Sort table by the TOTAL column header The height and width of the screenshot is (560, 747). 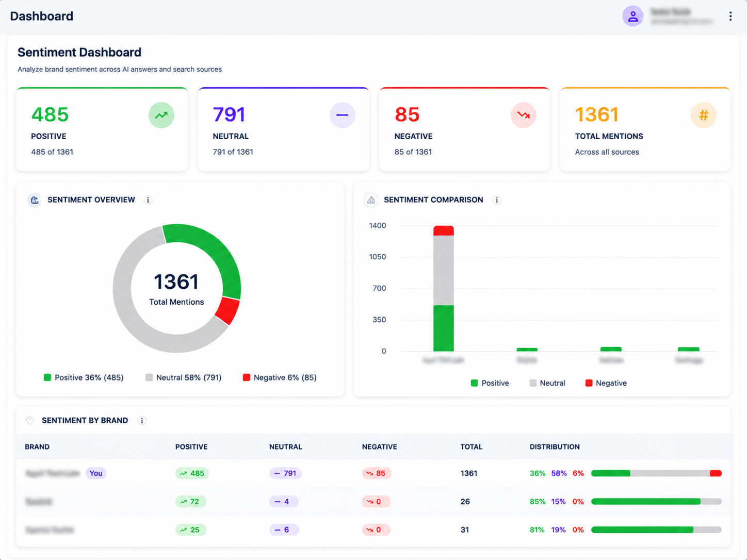[x=472, y=447]
